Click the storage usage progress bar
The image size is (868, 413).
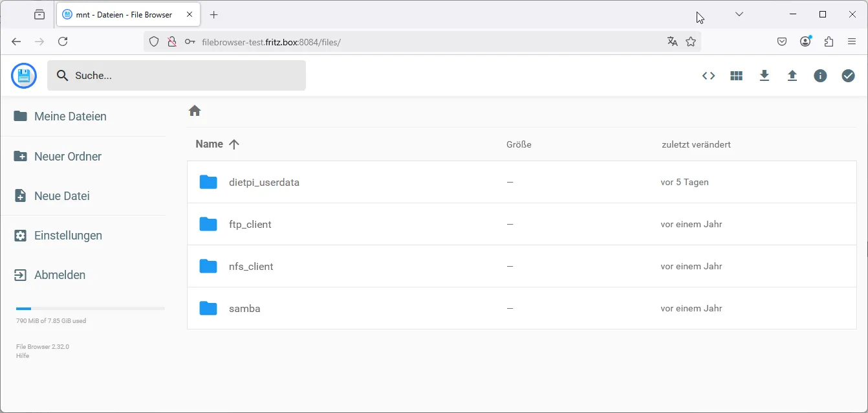coord(89,308)
